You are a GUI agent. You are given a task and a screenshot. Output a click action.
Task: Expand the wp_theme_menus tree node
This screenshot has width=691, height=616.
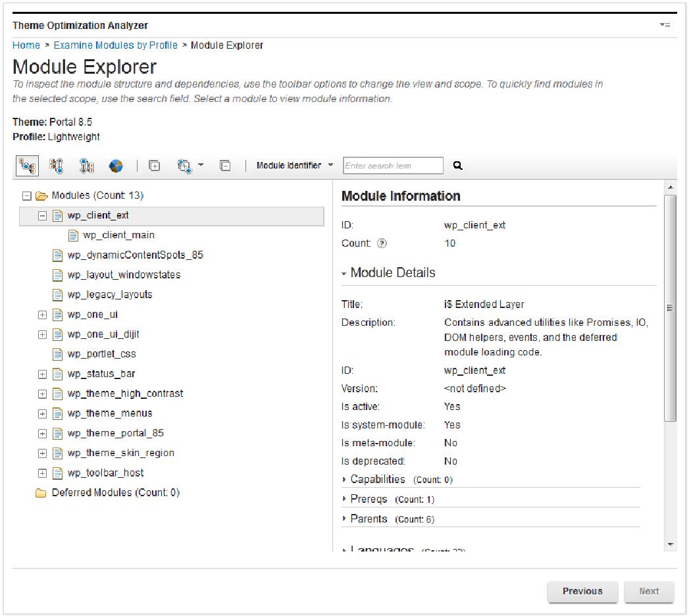point(42,413)
